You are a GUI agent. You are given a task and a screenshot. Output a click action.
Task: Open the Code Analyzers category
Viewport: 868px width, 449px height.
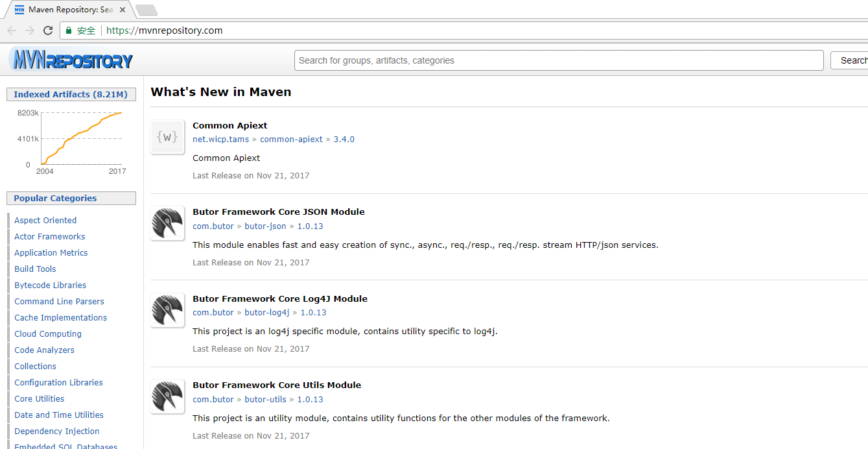pos(45,350)
